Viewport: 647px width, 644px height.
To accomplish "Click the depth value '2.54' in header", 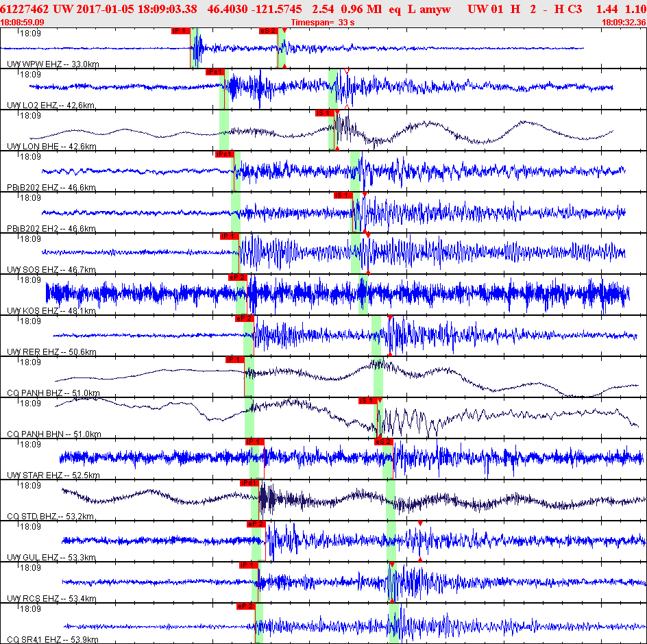I will coord(323,9).
